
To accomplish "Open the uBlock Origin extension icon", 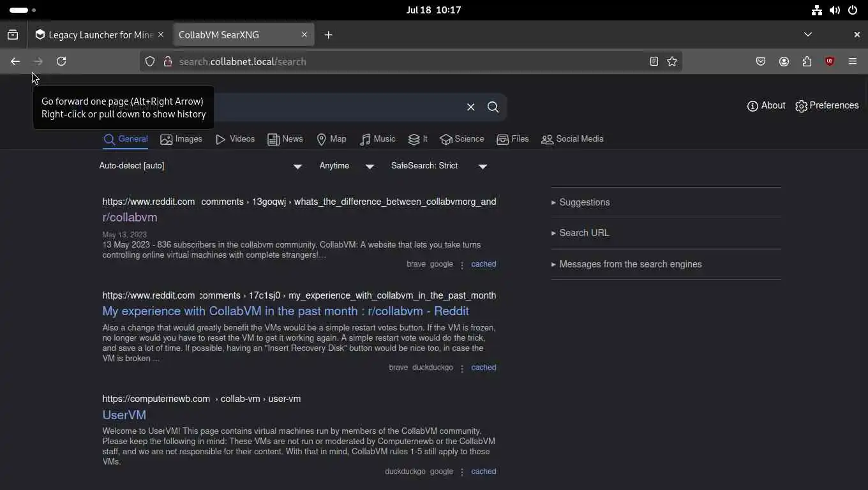I will pyautogui.click(x=830, y=61).
